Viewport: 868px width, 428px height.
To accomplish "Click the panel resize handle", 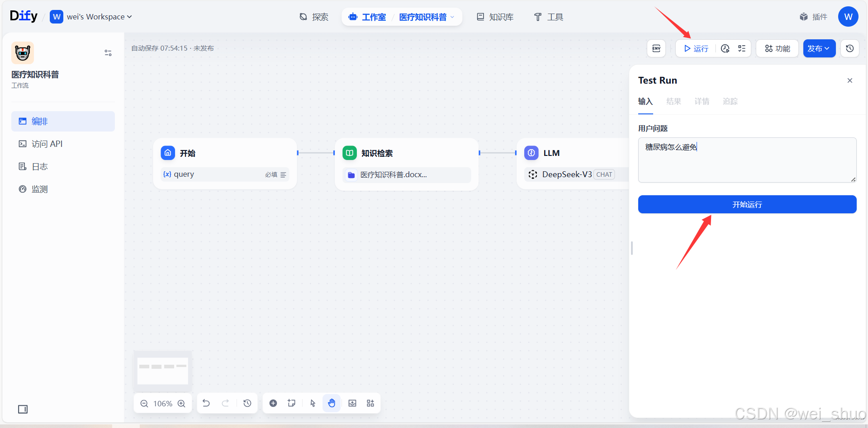I will pyautogui.click(x=631, y=248).
